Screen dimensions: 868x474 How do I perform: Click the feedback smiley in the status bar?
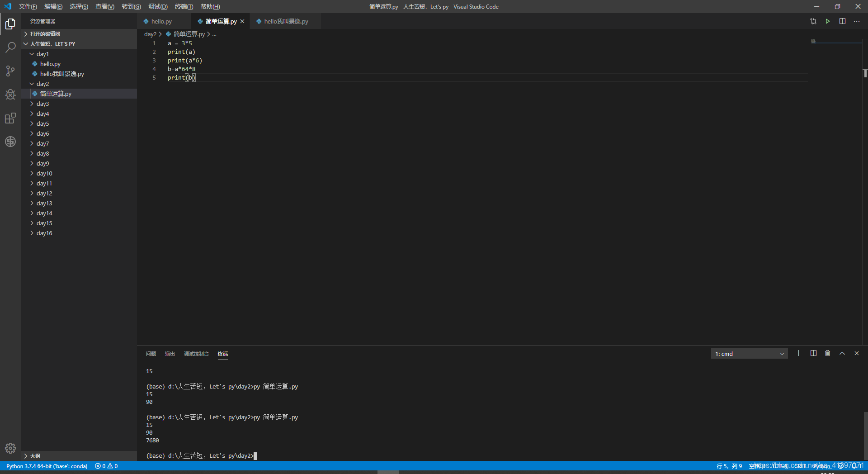[x=840, y=465]
